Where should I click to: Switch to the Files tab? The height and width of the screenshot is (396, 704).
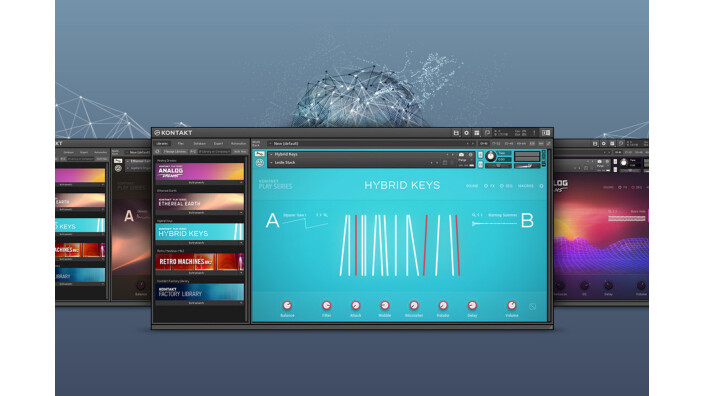pyautogui.click(x=180, y=144)
